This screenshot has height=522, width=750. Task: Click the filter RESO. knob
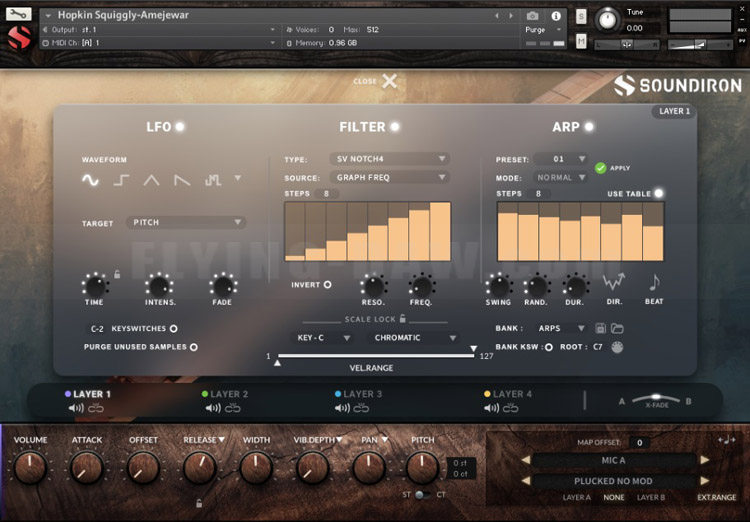click(373, 286)
